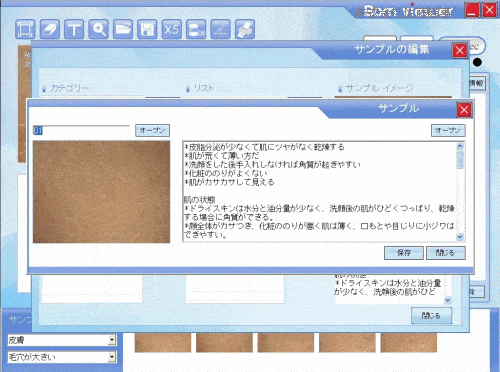Image resolution: width=500 pixels, height=372 pixels.
Task: Open image via left オープン button
Action: pos(152,130)
